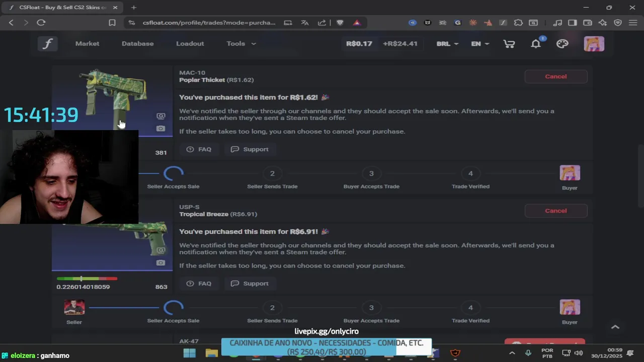Viewport: 644px width, 362px height.
Task: Cancel the USP-S Tropical Breeze purchase
Action: tap(555, 211)
